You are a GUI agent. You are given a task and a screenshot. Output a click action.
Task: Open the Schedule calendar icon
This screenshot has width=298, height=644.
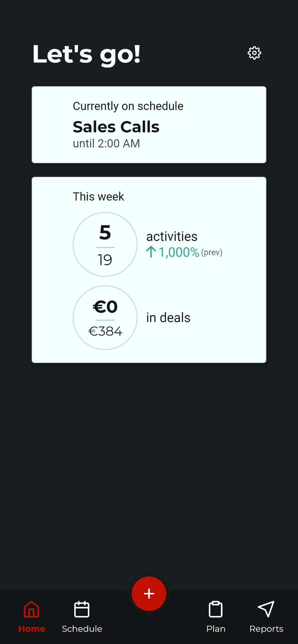82,609
